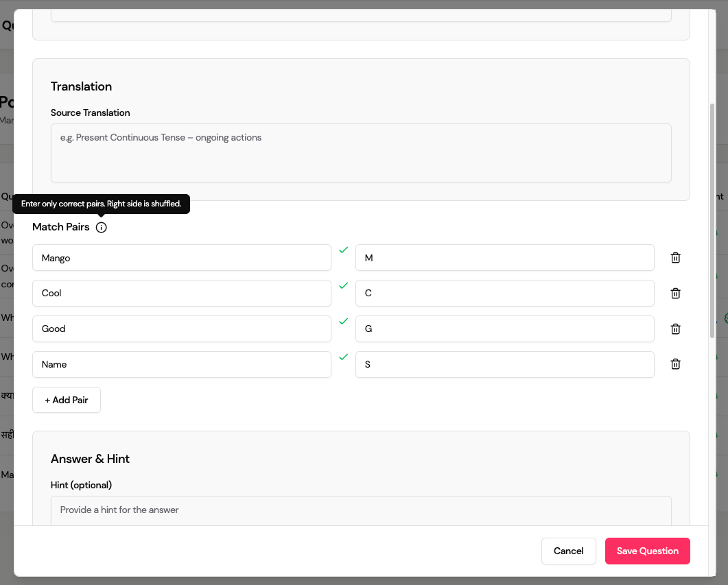Click the Match Pairs info icon

tap(102, 228)
